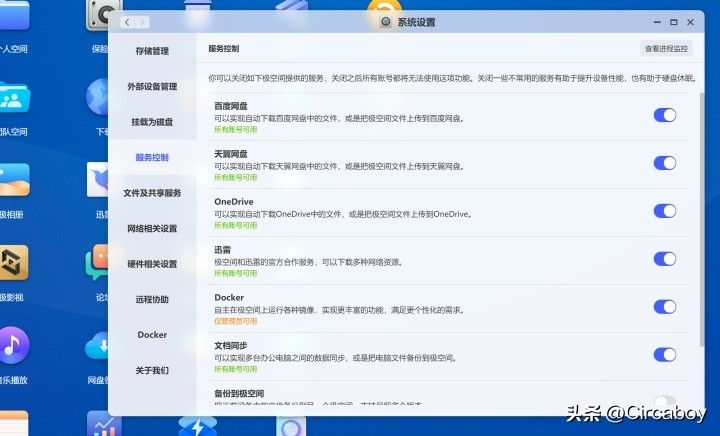
Task: Click the 天翼网盘 service name
Action: [x=231, y=154]
